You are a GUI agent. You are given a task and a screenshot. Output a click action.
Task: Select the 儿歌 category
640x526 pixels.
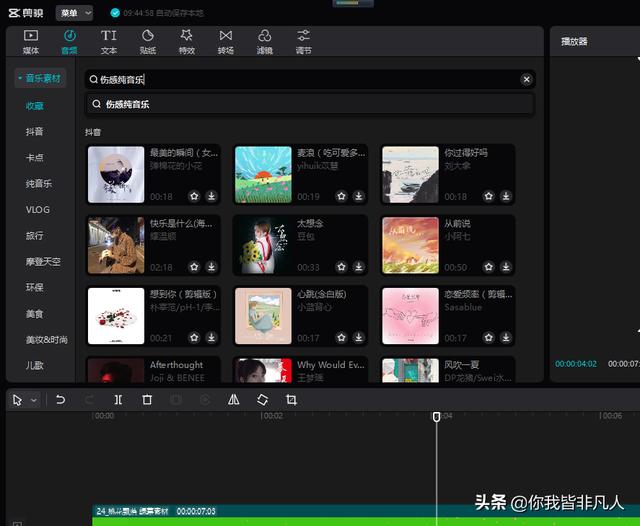click(x=35, y=365)
